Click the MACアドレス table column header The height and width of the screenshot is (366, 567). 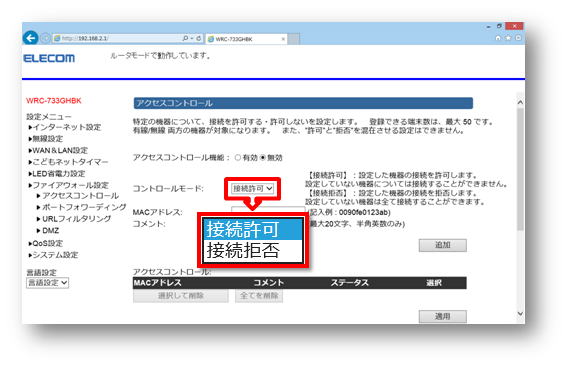pyautogui.click(x=157, y=283)
